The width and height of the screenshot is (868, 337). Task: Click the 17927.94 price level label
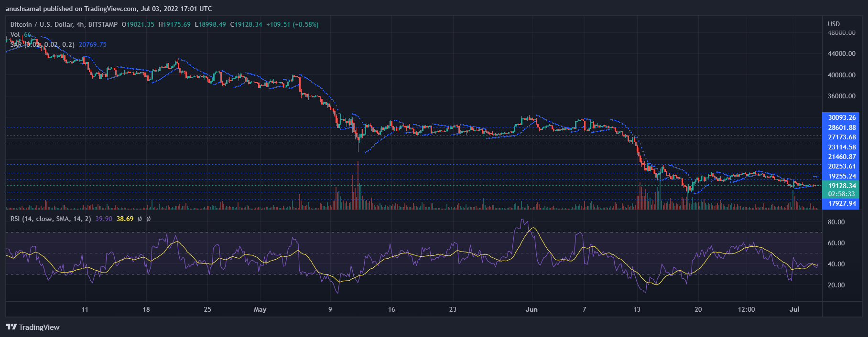tap(842, 203)
